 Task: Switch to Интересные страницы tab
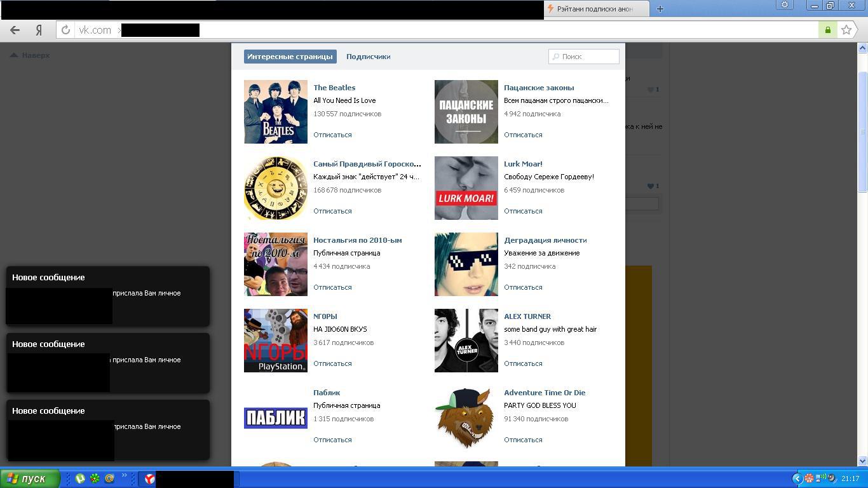[290, 57]
